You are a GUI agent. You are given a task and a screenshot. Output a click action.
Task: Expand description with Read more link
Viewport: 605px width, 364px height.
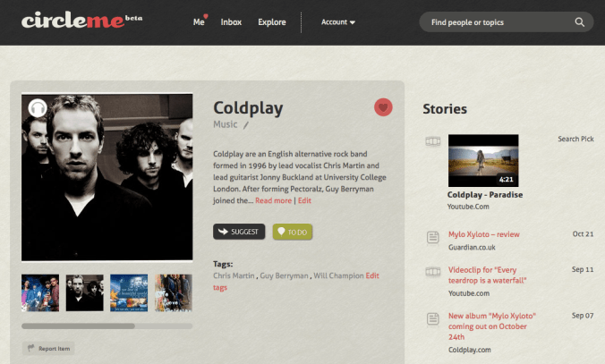273,200
